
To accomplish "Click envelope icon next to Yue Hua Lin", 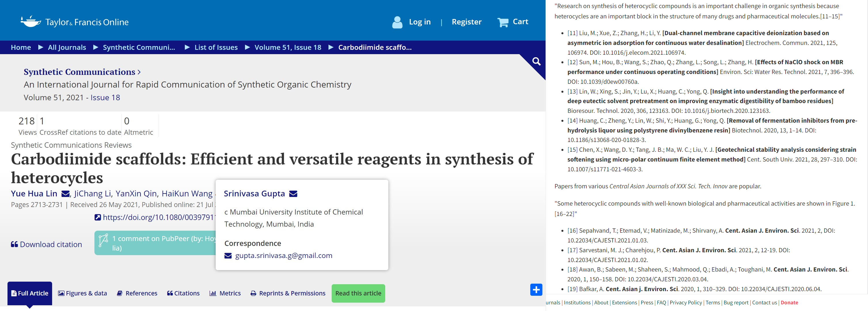I will tap(65, 194).
